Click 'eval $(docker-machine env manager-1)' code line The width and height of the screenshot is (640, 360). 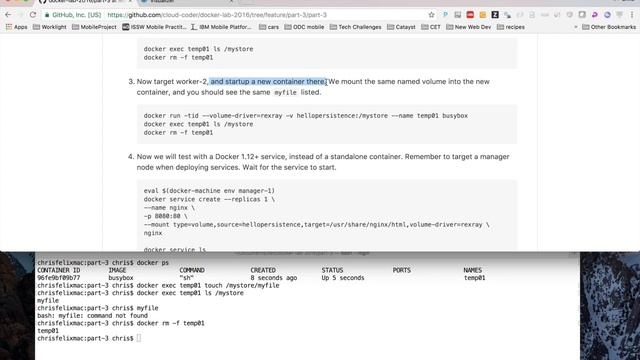[x=209, y=191]
